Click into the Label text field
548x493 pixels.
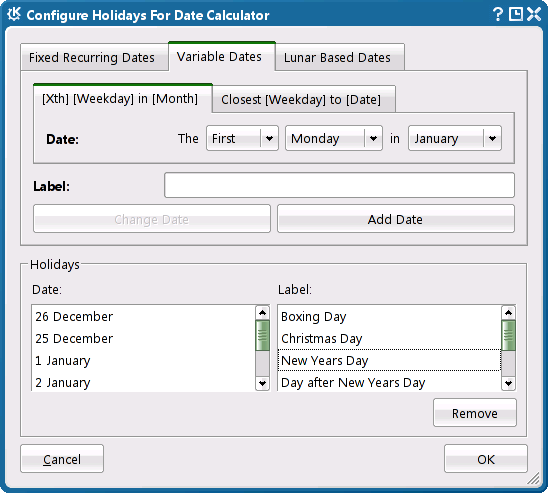(339, 185)
